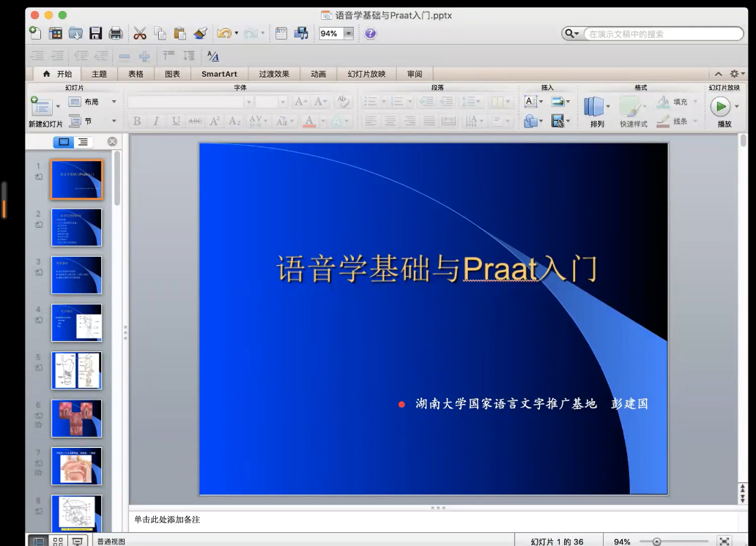Switch to outline view in the pane

tap(84, 142)
